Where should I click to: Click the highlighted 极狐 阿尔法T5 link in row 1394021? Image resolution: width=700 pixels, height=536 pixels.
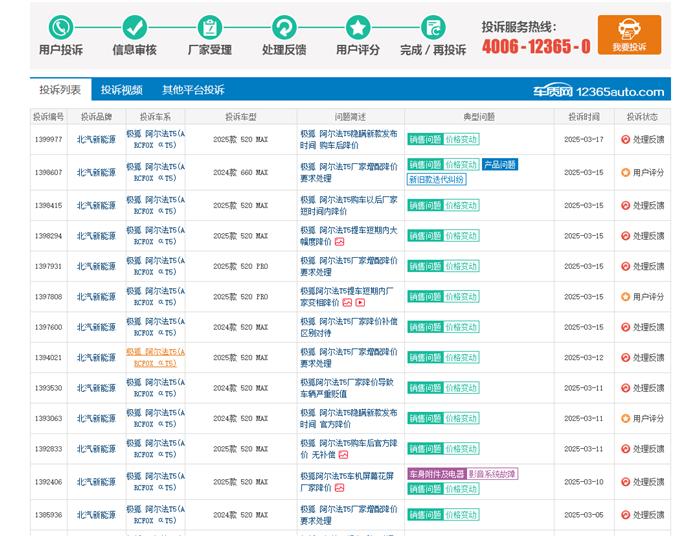[x=154, y=357]
